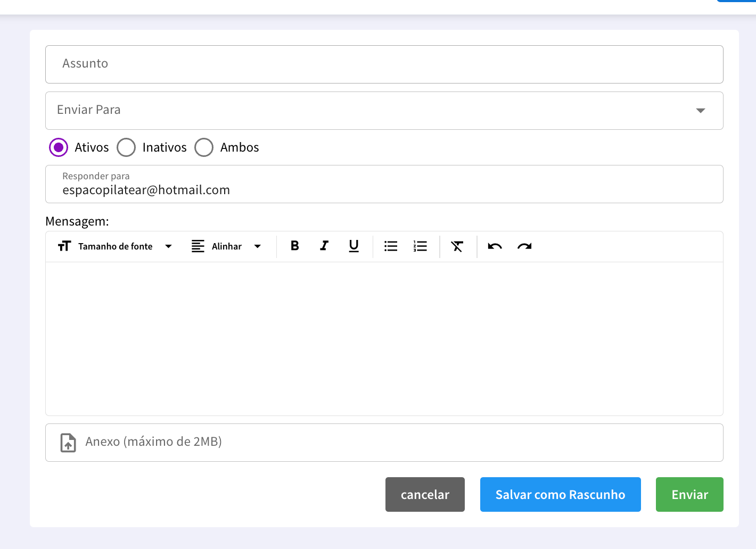The image size is (756, 549).
Task: Apply italic formatting to message text
Action: (324, 246)
